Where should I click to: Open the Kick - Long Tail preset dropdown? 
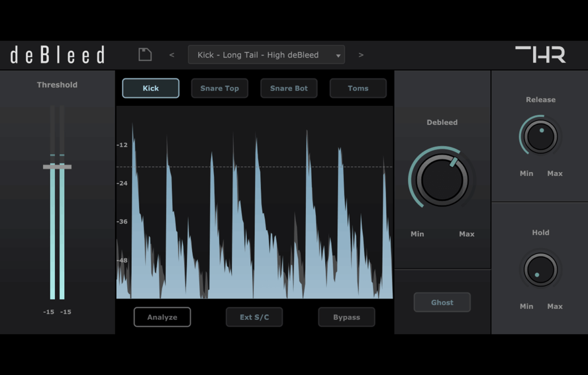coord(258,55)
